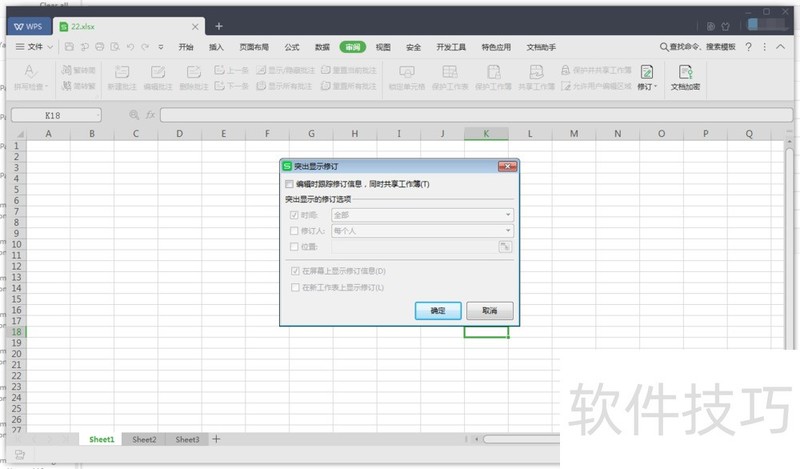800x469 pixels.
Task: Switch to the 页面布局 tab
Action: coord(254,47)
